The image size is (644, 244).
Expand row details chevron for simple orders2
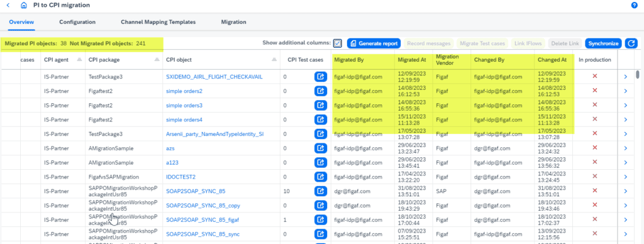point(626,91)
